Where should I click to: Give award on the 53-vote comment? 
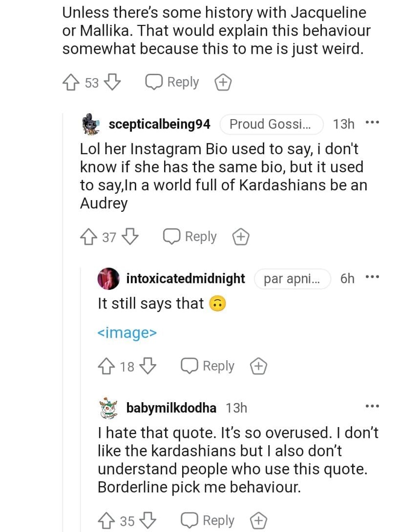pyautogui.click(x=223, y=82)
